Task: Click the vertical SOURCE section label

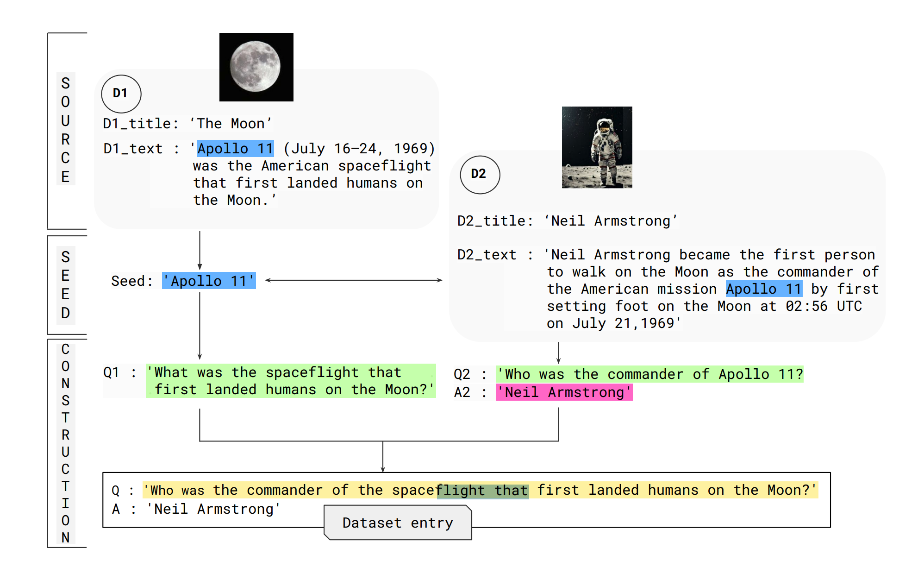Action: pyautogui.click(x=66, y=129)
